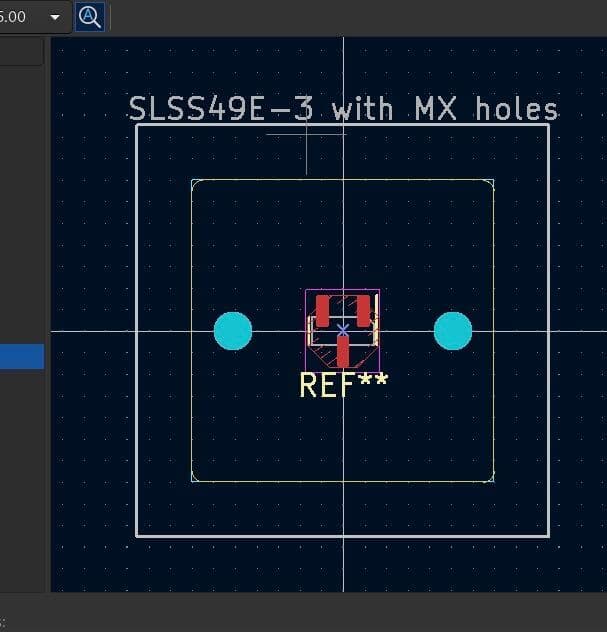
Task: Click the REF** reference designator text
Action: coord(343,385)
